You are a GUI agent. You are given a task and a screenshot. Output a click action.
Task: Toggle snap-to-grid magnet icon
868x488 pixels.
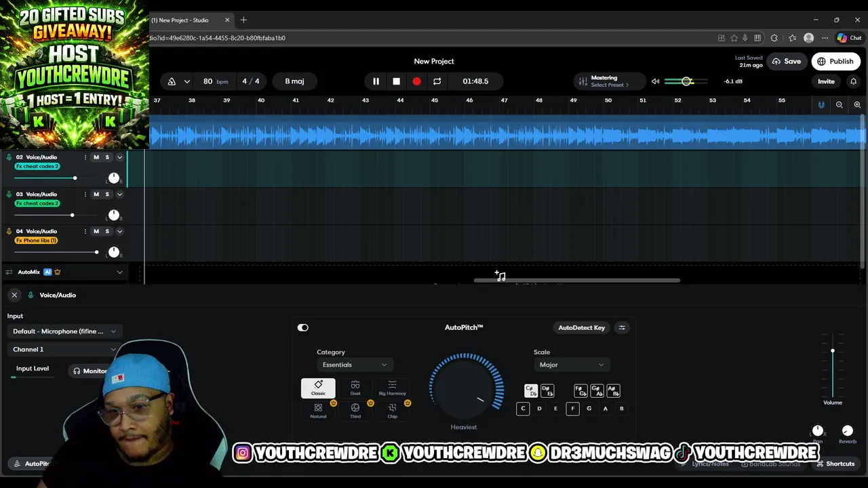(x=821, y=104)
